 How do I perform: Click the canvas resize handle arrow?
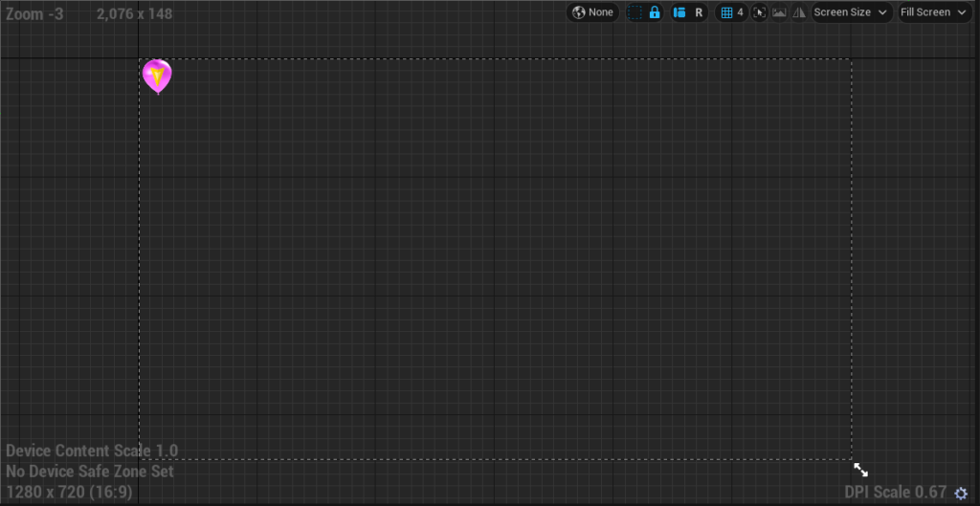pos(860,470)
